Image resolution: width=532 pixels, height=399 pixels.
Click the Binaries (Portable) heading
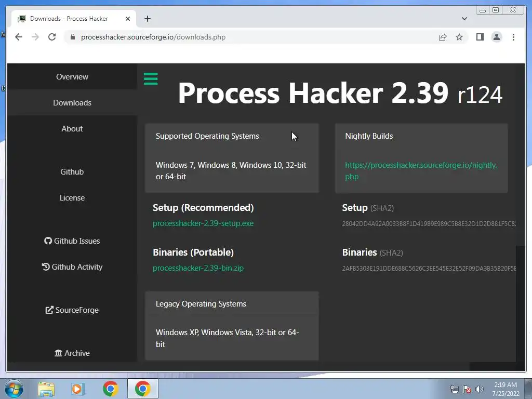tap(193, 252)
